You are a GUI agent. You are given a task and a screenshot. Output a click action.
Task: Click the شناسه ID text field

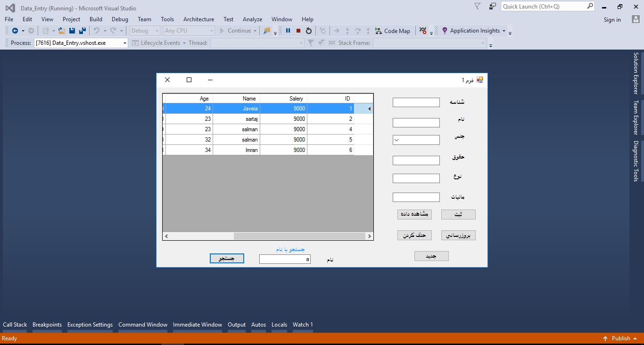(416, 102)
